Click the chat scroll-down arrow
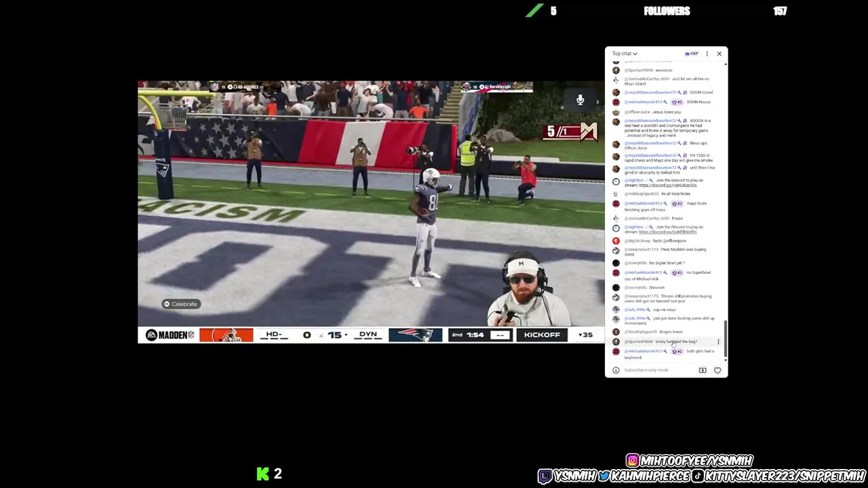The height and width of the screenshot is (488, 868). tap(726, 361)
